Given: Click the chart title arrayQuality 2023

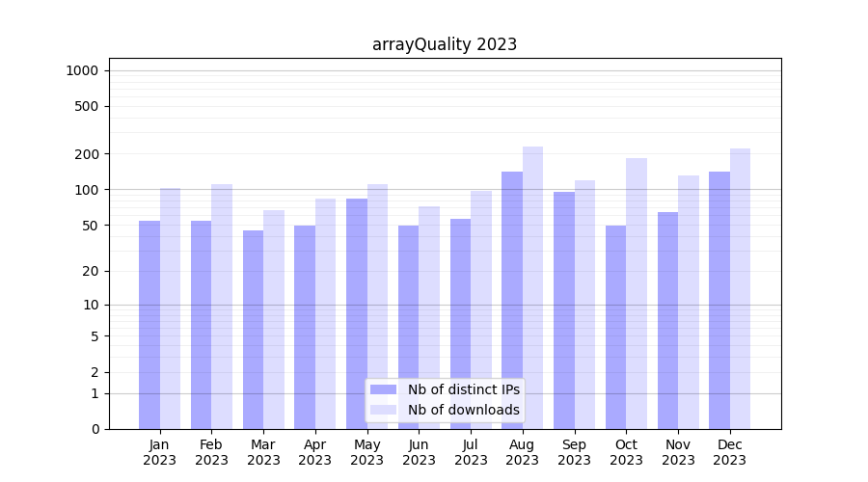Looking at the screenshot, I should click(445, 44).
